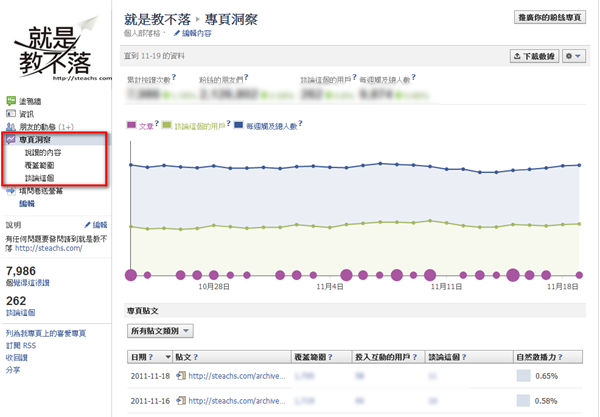The width and height of the screenshot is (600, 417).
Task: Click the 專頁洞察 insights chart icon
Action: pos(11,141)
